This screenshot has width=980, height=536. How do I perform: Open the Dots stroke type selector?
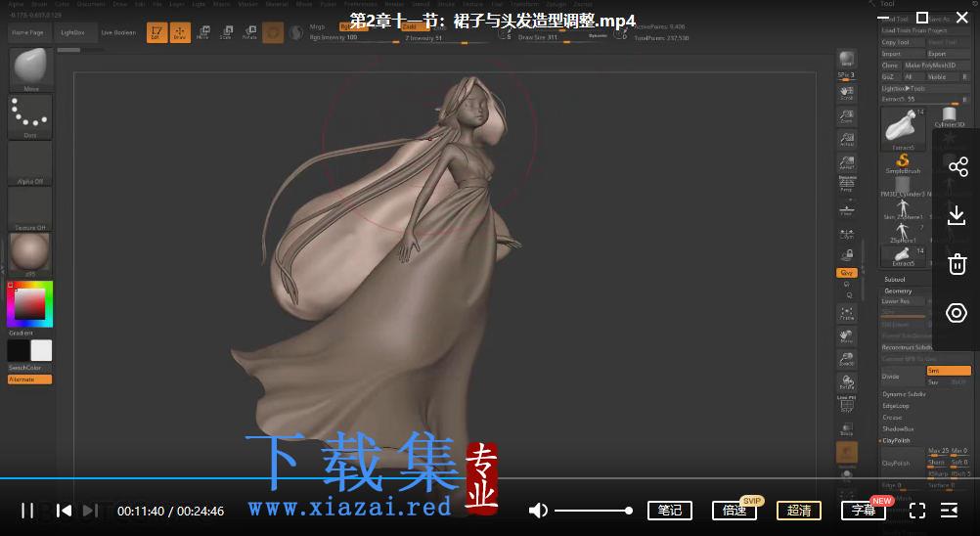[x=30, y=116]
